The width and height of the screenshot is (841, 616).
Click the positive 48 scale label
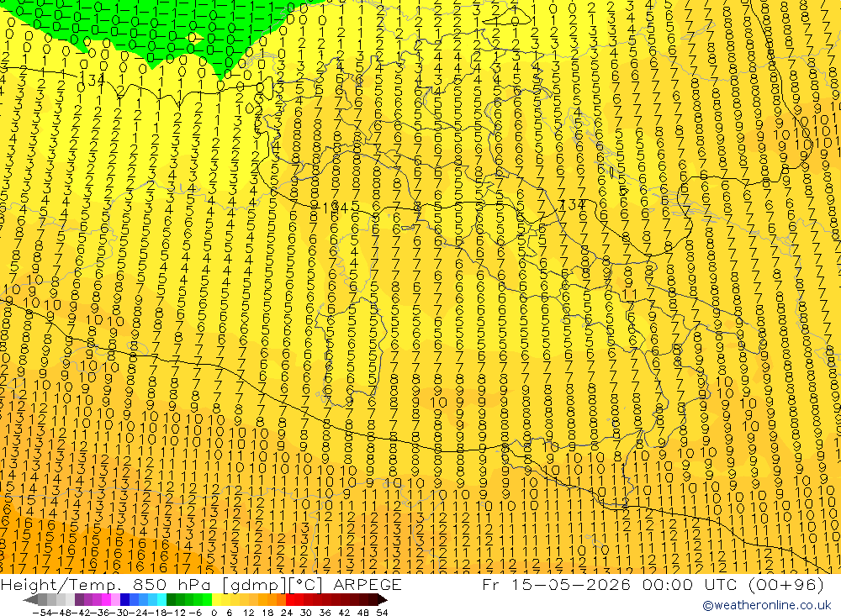pyautogui.click(x=363, y=613)
